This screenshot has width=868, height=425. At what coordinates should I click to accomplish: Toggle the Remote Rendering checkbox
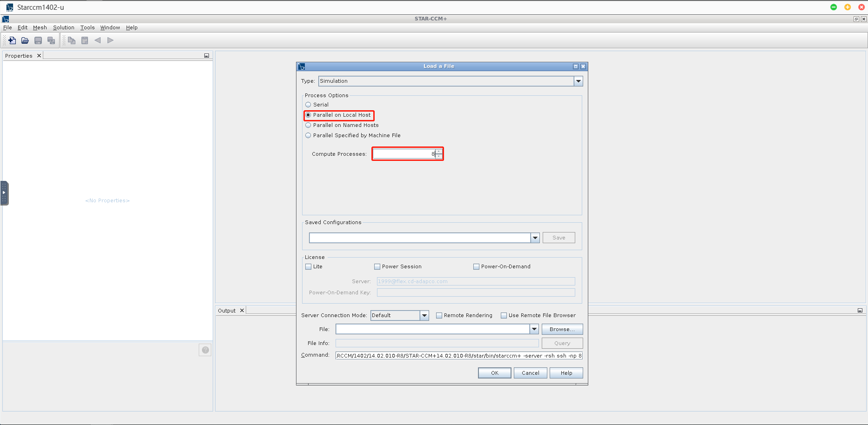[x=439, y=315]
